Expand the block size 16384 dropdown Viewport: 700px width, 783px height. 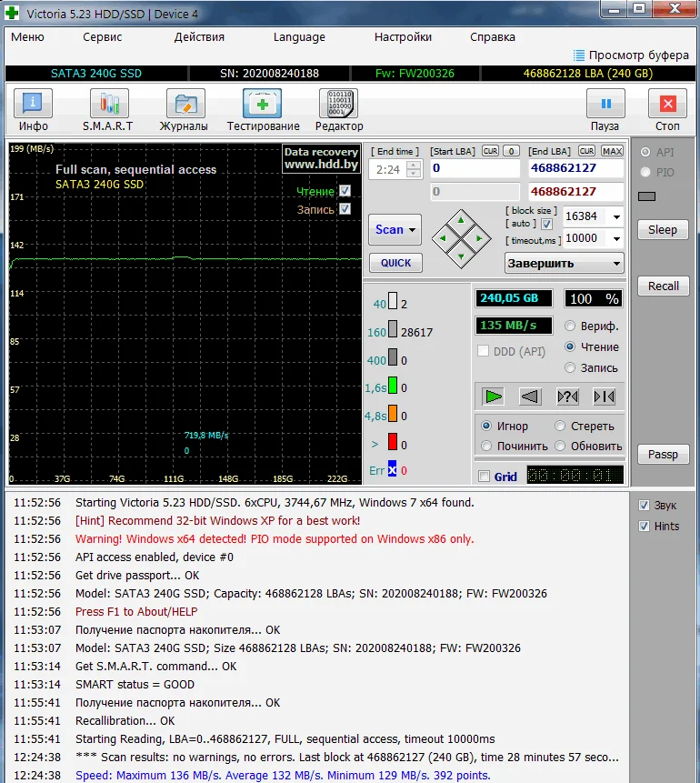(617, 216)
